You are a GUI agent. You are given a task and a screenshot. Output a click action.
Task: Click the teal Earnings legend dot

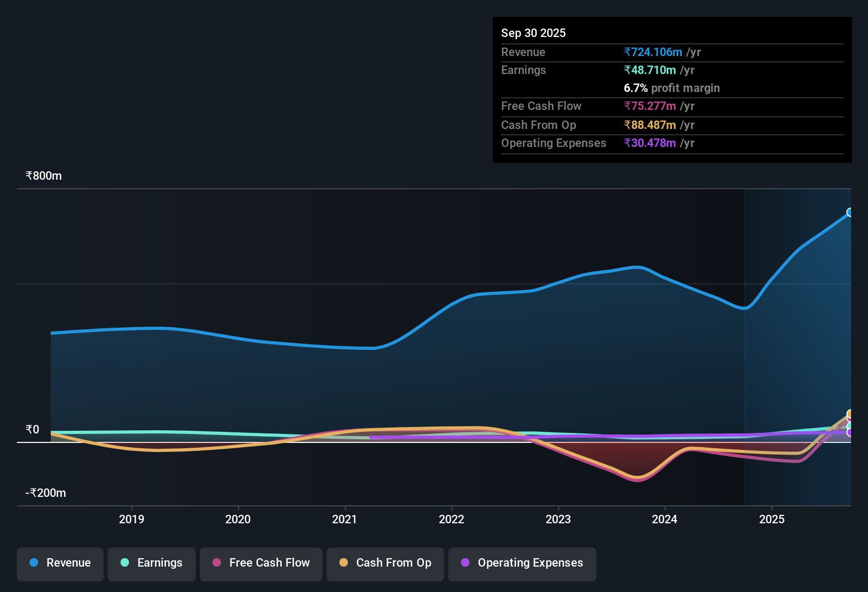click(x=125, y=563)
